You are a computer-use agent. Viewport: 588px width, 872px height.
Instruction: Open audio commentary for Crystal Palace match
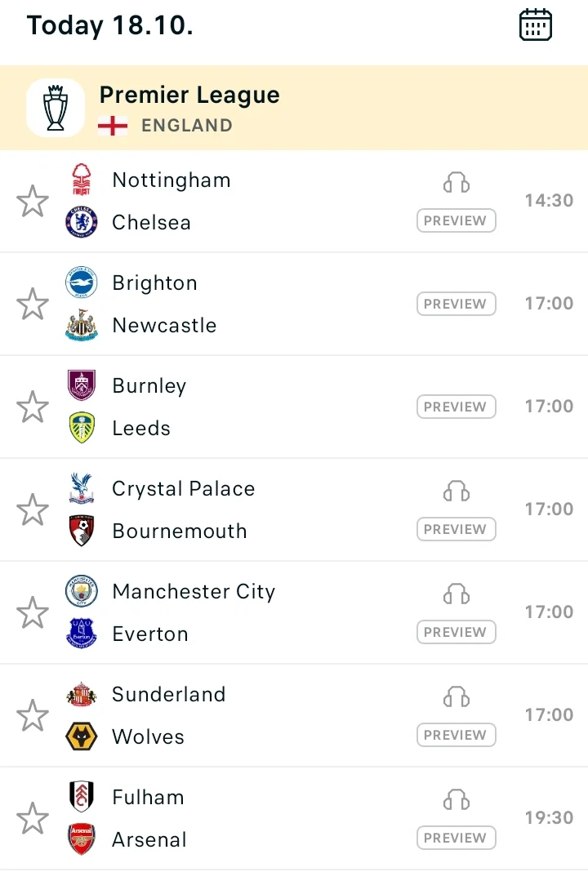tap(457, 491)
